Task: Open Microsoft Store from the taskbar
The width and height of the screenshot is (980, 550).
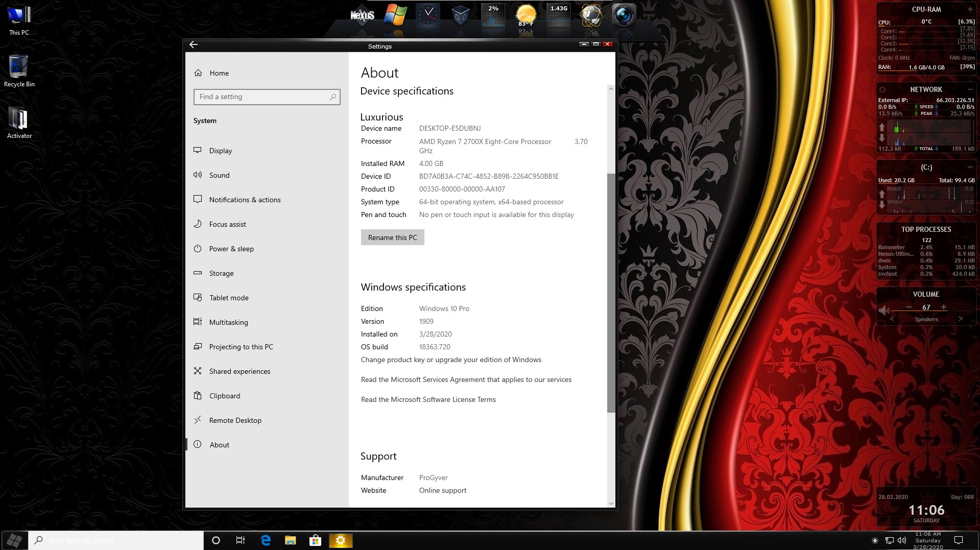Action: tap(316, 540)
